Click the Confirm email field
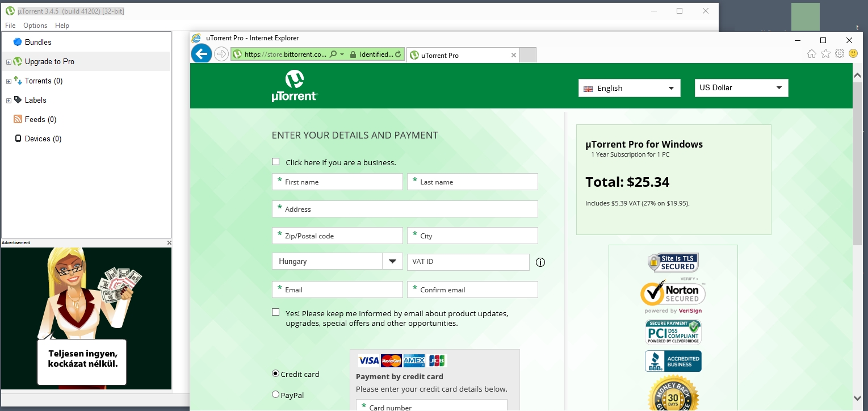The image size is (868, 411). pos(472,290)
